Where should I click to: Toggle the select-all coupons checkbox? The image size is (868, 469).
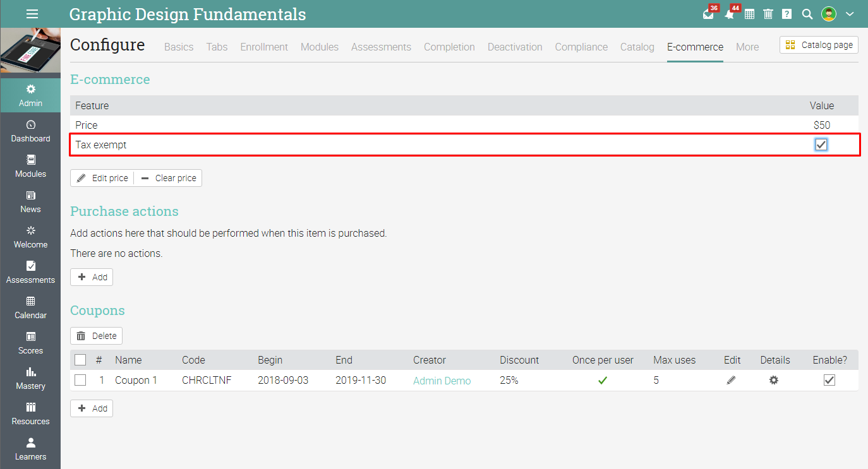(80, 360)
